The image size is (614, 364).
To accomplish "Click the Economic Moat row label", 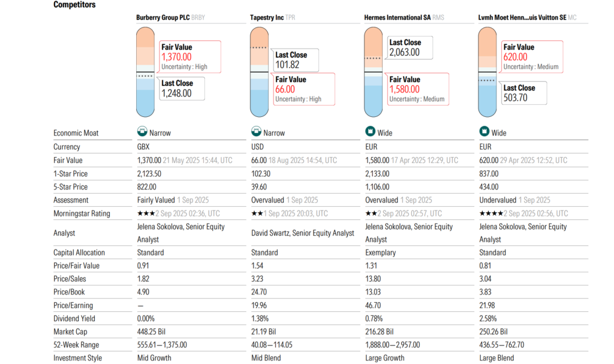I will tap(76, 133).
